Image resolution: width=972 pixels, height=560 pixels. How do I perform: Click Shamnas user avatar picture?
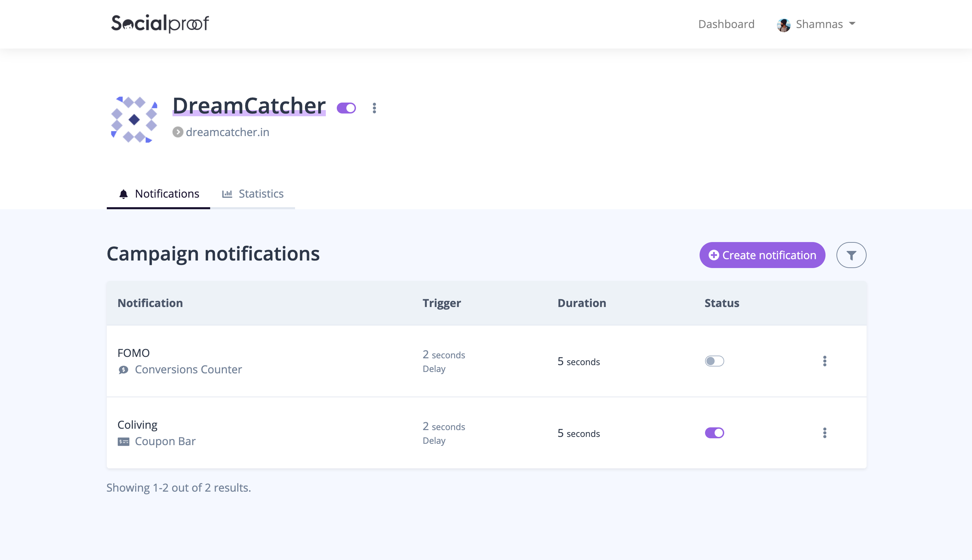click(x=783, y=25)
